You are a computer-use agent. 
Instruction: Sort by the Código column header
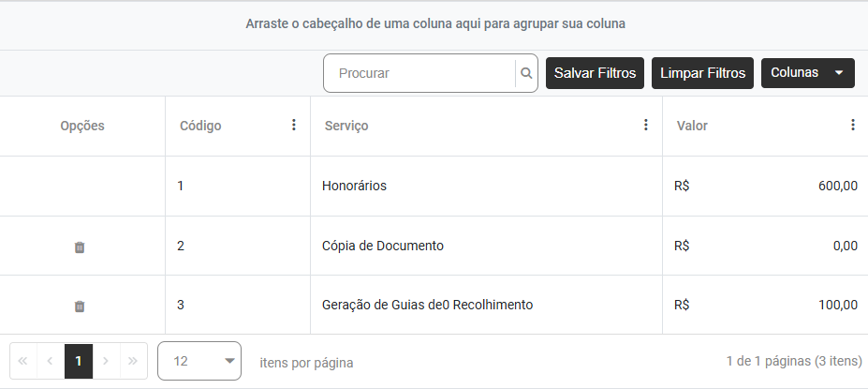coord(200,126)
